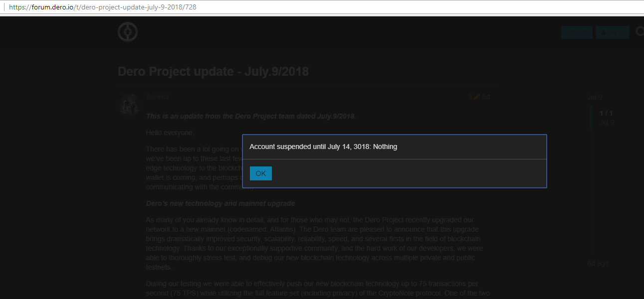Open the search icon in the forum header
The height and width of the screenshot is (299, 644).
(639, 32)
